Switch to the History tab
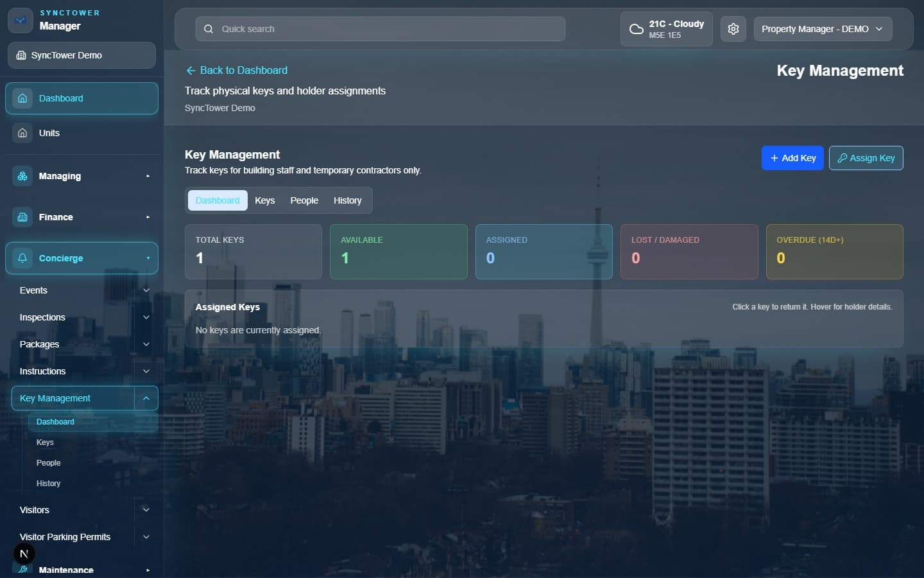Viewport: 924px width, 578px height. coord(347,200)
